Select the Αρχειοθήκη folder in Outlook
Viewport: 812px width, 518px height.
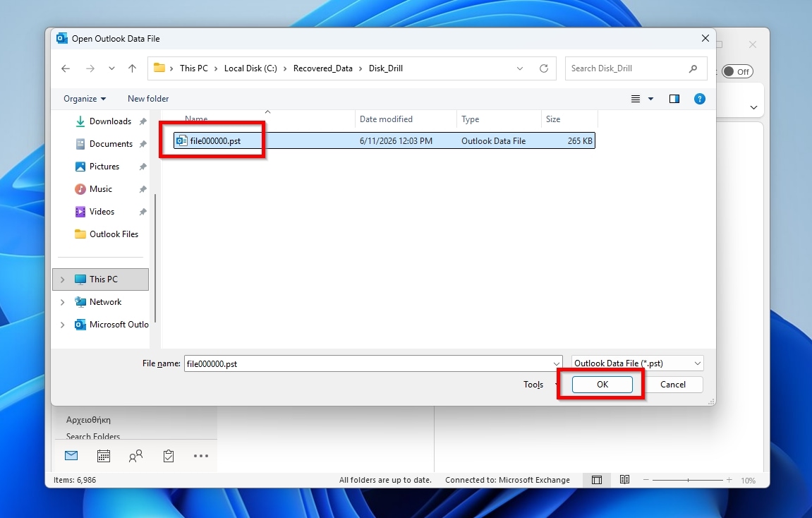click(x=89, y=420)
